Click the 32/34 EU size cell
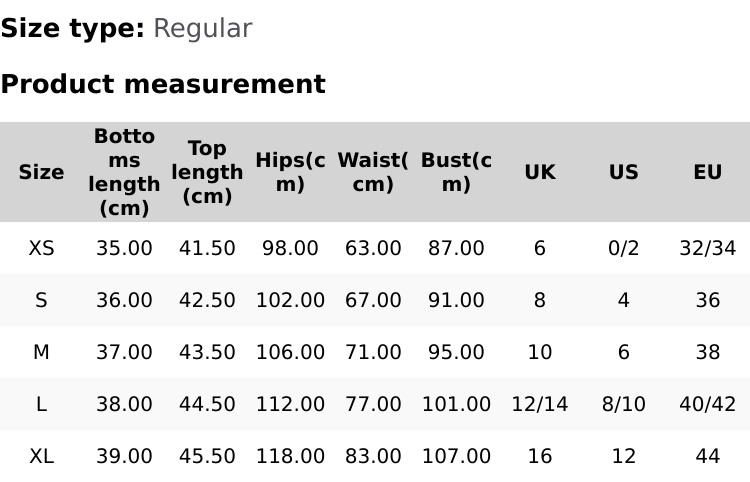 tap(708, 248)
